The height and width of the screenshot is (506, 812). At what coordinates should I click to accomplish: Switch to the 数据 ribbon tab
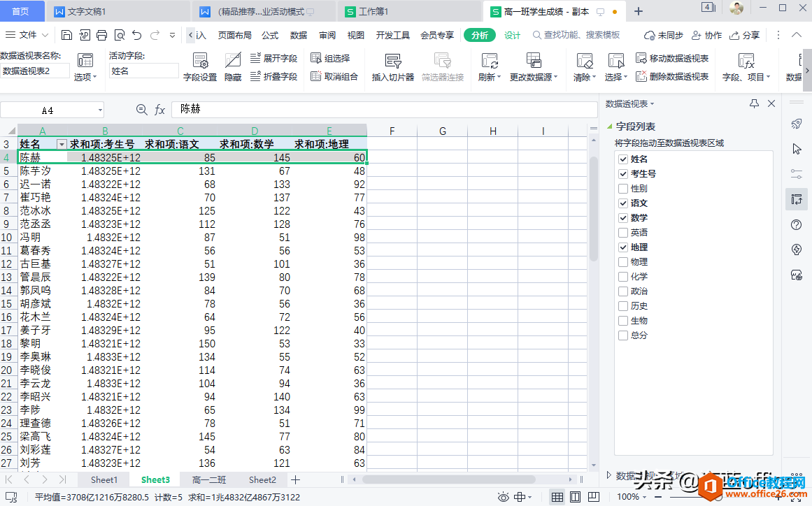pyautogui.click(x=298, y=35)
